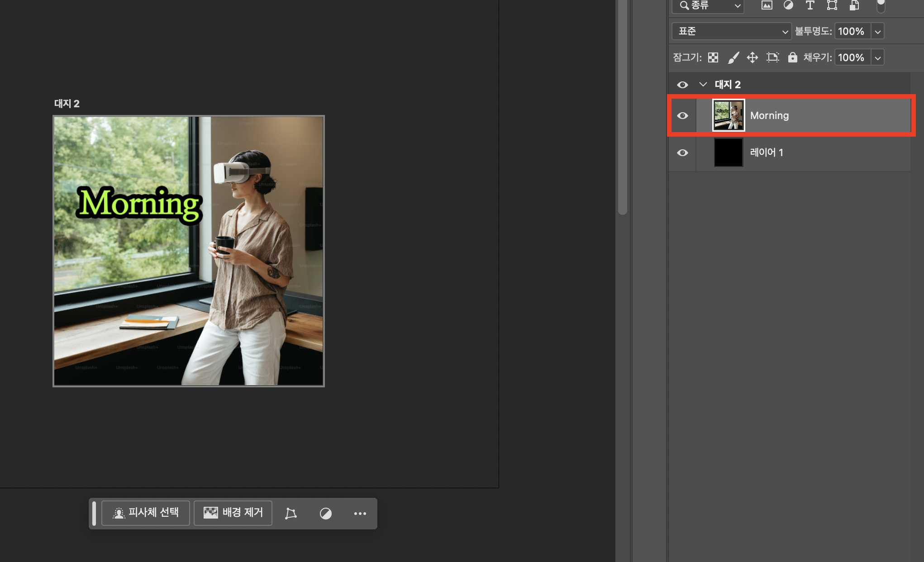
Task: Hide the 레이어 1 layer
Action: (x=682, y=153)
